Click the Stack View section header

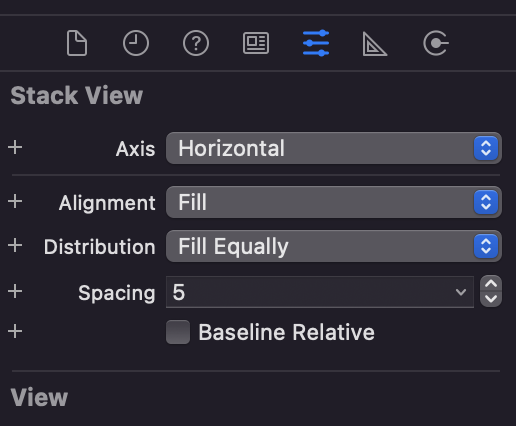click(77, 96)
